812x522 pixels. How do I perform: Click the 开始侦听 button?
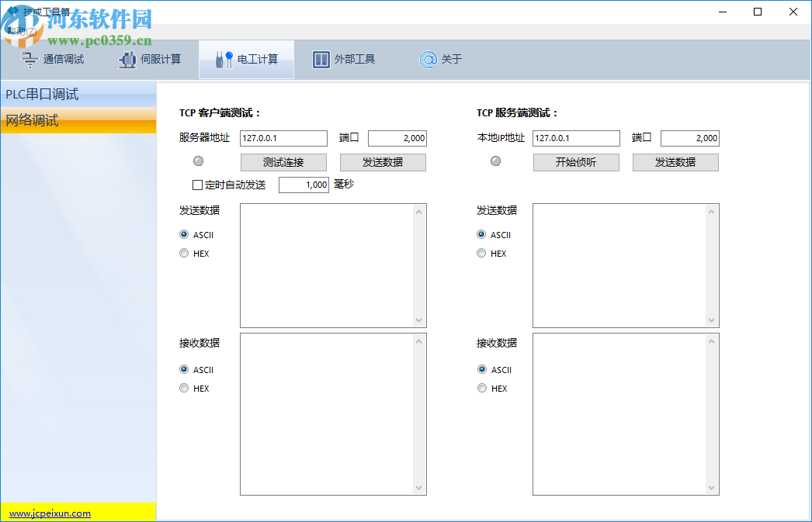point(575,162)
